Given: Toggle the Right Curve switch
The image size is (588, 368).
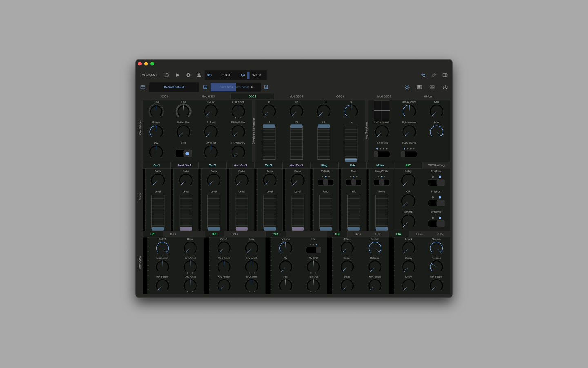Looking at the screenshot, I should (x=409, y=154).
